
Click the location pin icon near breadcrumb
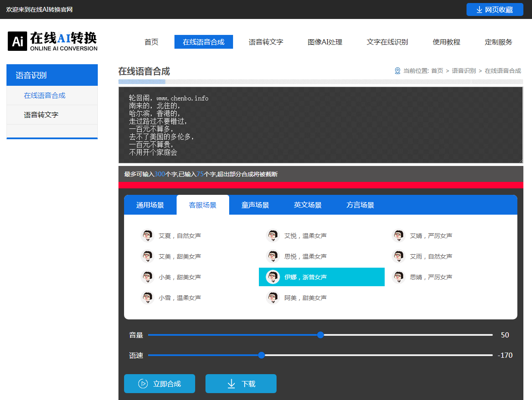coord(398,71)
